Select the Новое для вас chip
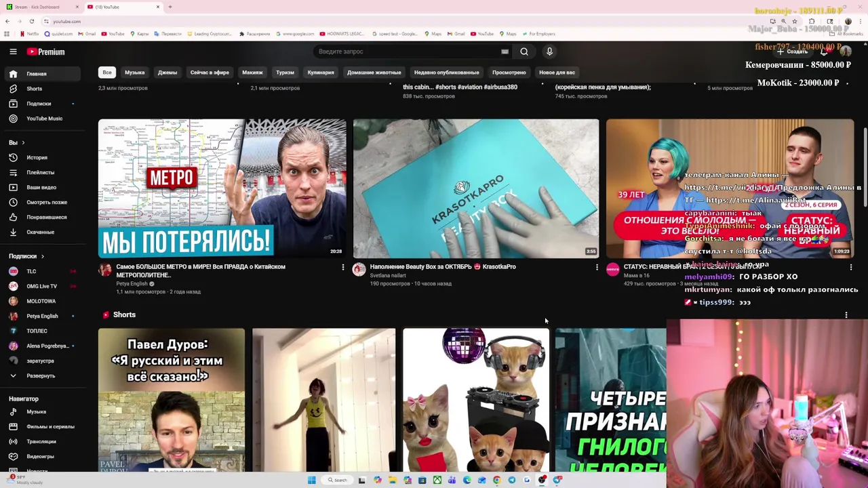The image size is (868, 488). (x=557, y=73)
